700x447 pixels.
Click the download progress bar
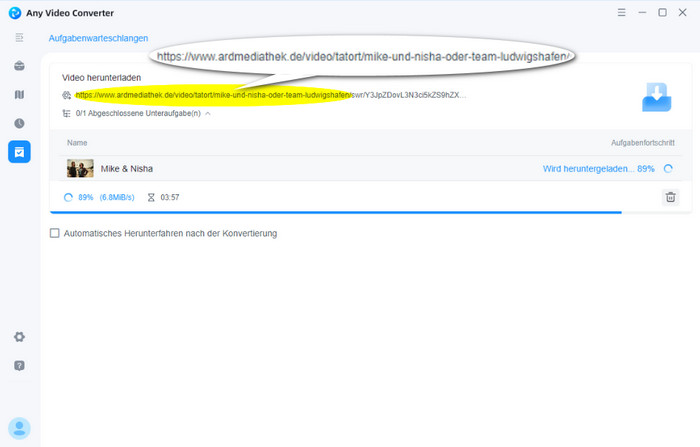coord(371,212)
